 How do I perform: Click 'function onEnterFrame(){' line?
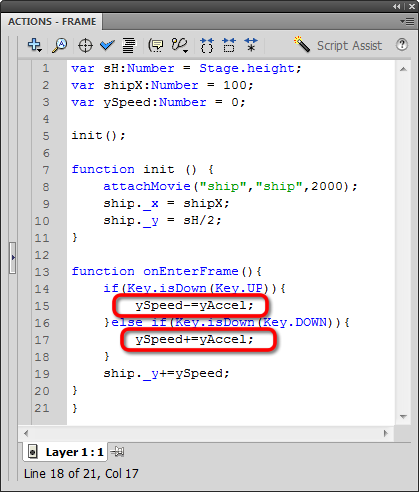tap(167, 271)
